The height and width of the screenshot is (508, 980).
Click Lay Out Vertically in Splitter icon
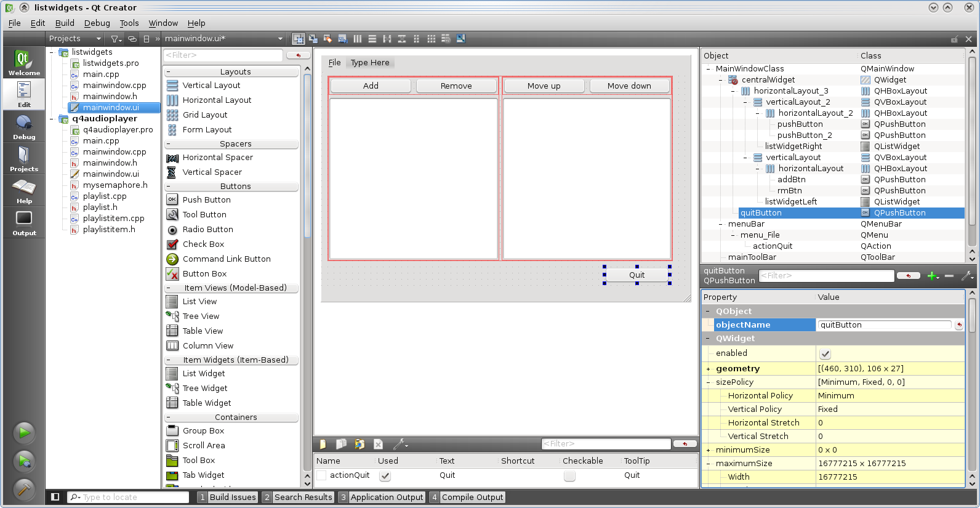click(402, 39)
